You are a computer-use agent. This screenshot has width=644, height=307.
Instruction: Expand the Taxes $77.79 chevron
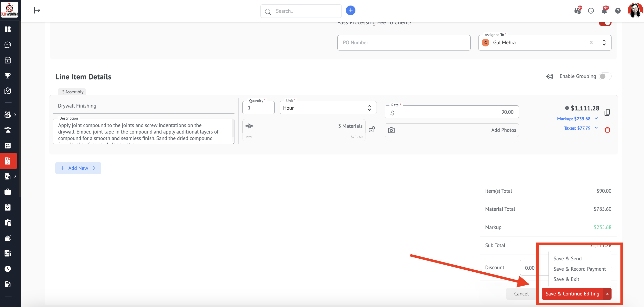(596, 128)
